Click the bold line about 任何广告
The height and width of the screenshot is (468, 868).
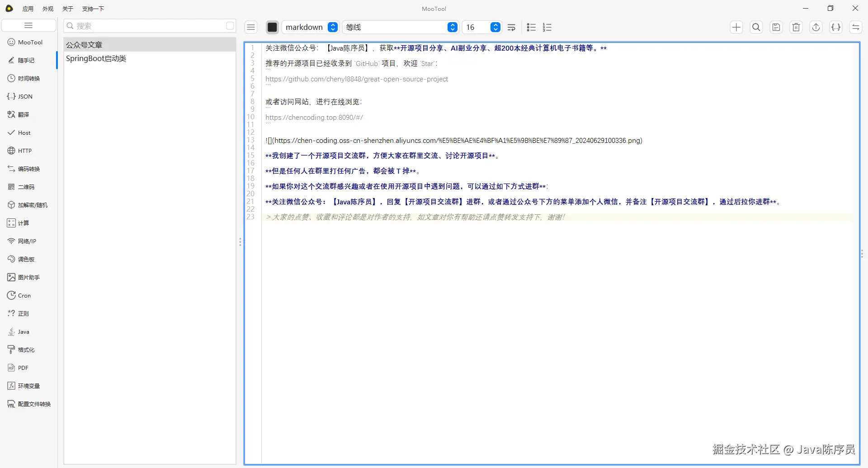(x=343, y=171)
